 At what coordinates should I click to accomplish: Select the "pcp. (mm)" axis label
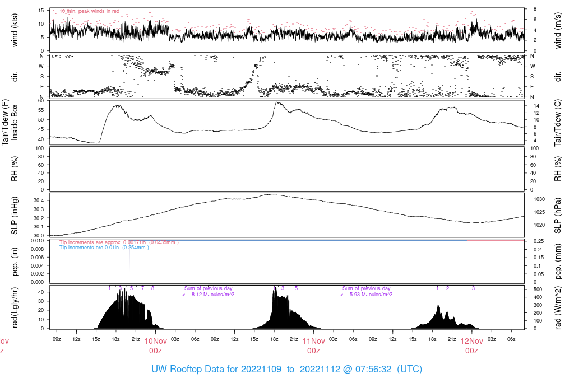(558, 262)
